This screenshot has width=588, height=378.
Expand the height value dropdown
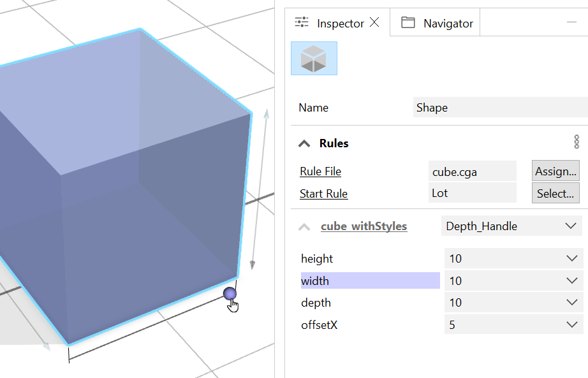pos(571,259)
